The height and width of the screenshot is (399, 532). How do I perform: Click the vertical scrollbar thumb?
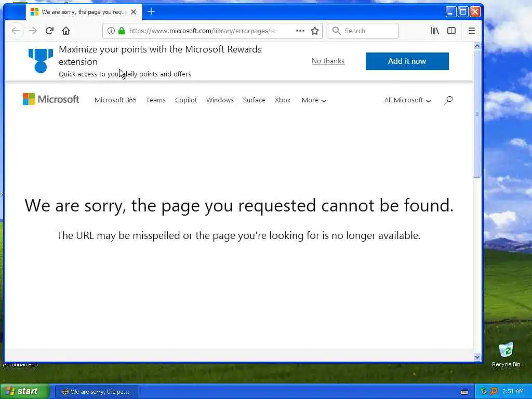477,114
